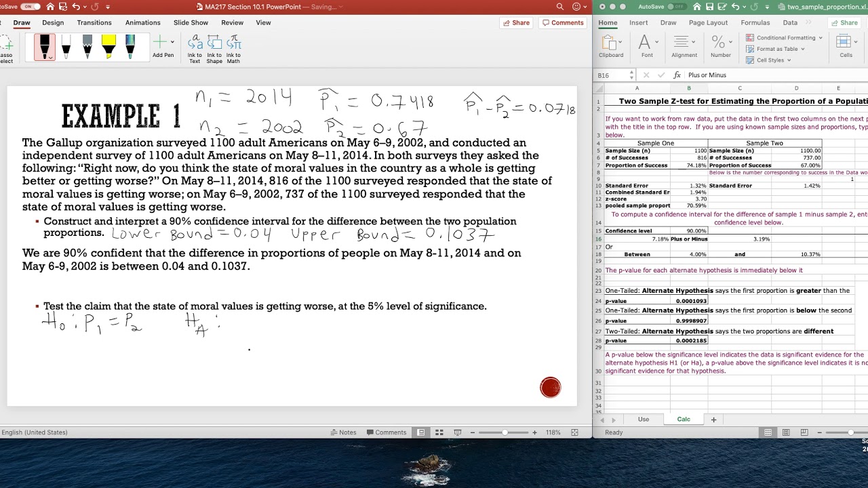This screenshot has height=488, width=868.
Task: Open the Slide Show tab
Action: coord(191,22)
